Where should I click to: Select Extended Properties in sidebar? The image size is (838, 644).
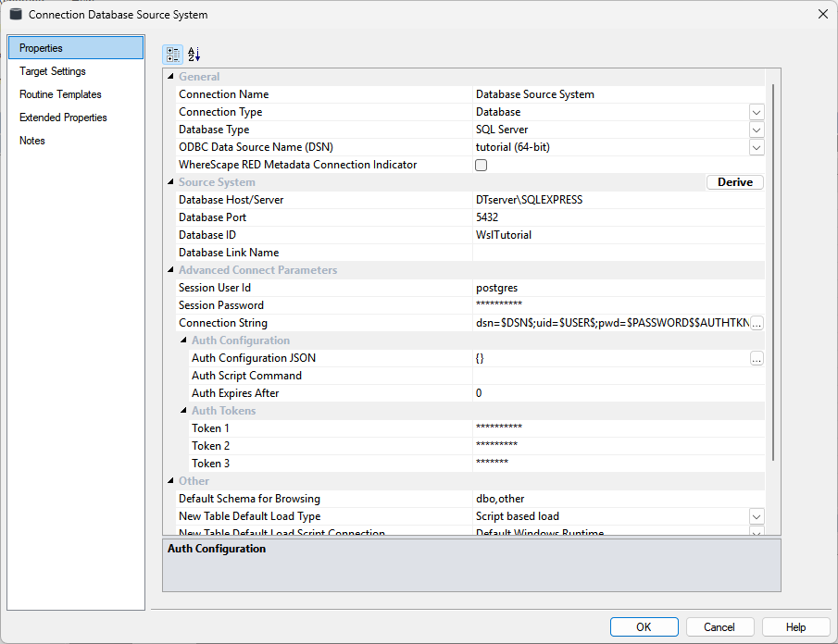tap(63, 118)
